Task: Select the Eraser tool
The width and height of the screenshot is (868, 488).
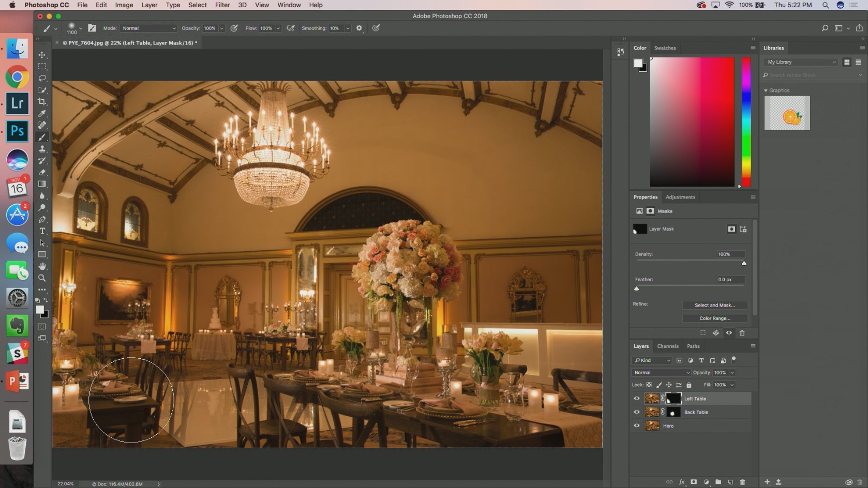Action: tap(42, 172)
